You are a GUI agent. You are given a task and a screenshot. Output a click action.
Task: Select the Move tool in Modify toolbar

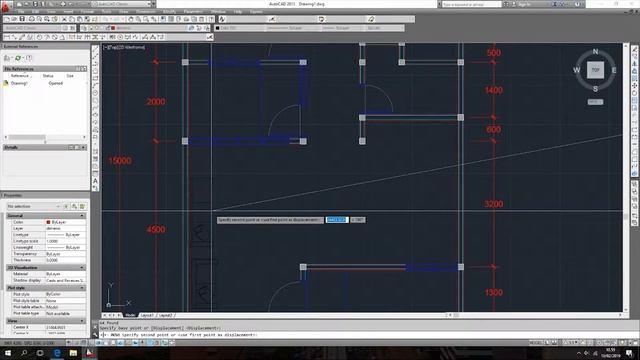(x=635, y=86)
